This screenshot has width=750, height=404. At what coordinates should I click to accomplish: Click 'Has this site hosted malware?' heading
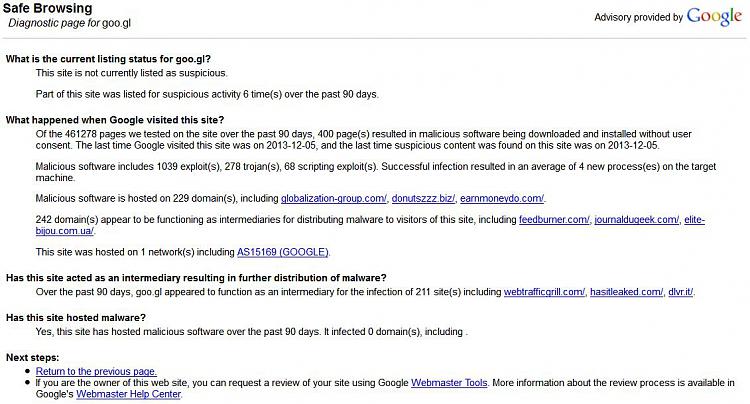click(x=76, y=318)
